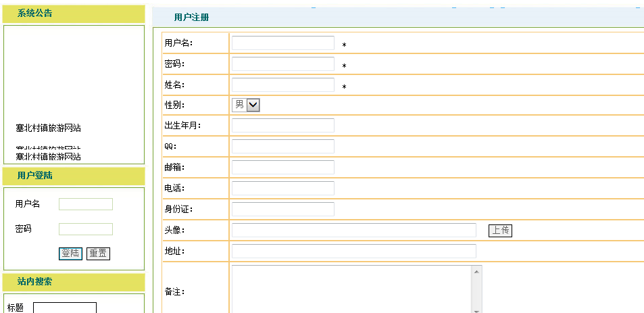This screenshot has height=313, width=644.
Task: Click the 头像 path text field
Action: pos(353,231)
